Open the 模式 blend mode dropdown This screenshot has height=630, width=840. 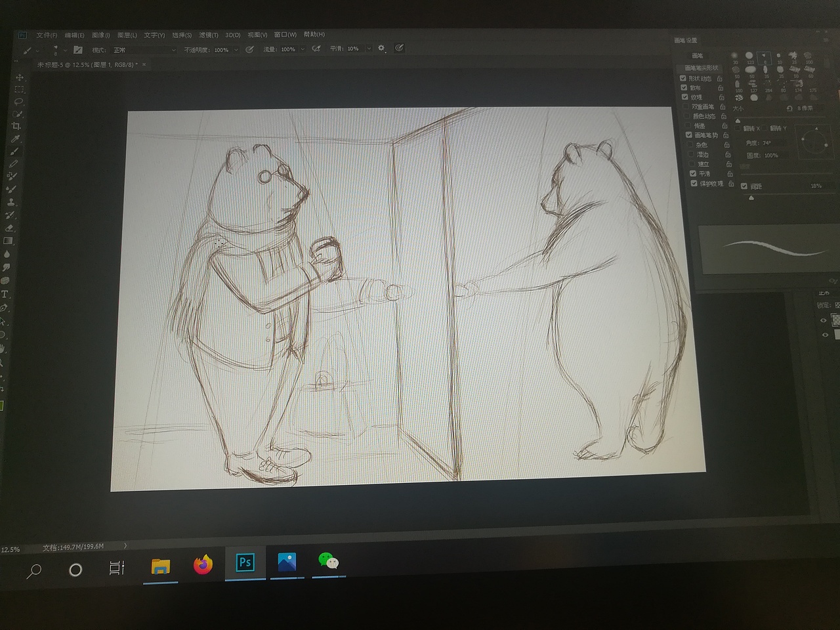pos(143,50)
